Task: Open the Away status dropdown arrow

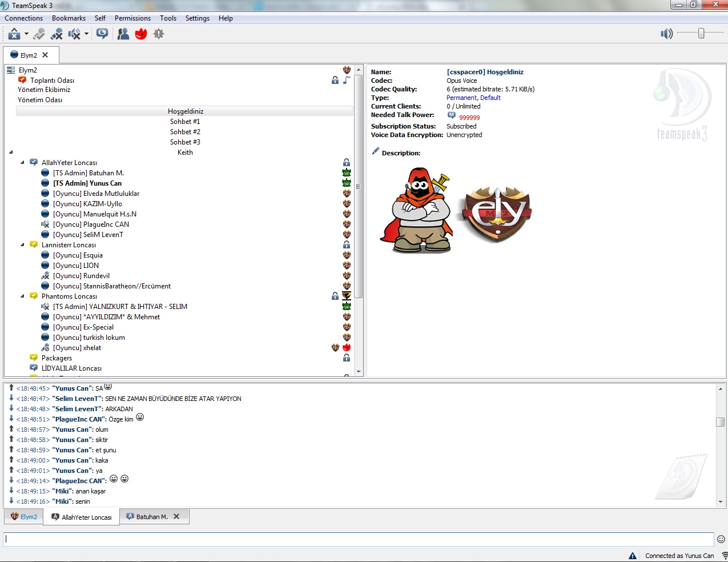Action: click(26, 34)
